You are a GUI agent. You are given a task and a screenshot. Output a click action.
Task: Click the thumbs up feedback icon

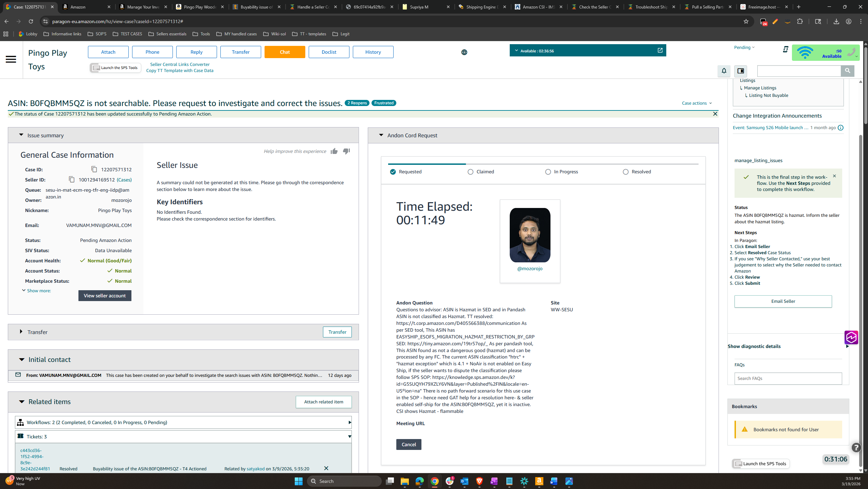coord(334,151)
